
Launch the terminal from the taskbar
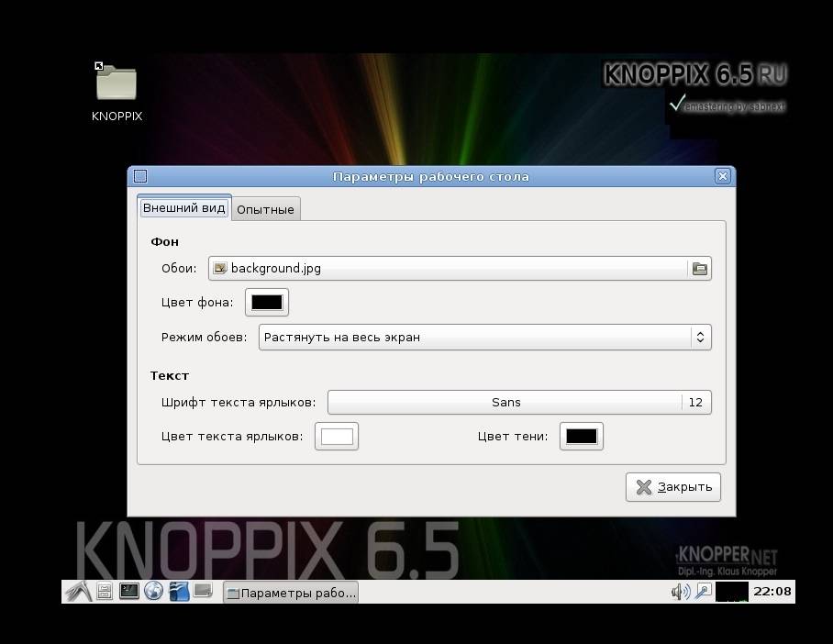point(128,591)
